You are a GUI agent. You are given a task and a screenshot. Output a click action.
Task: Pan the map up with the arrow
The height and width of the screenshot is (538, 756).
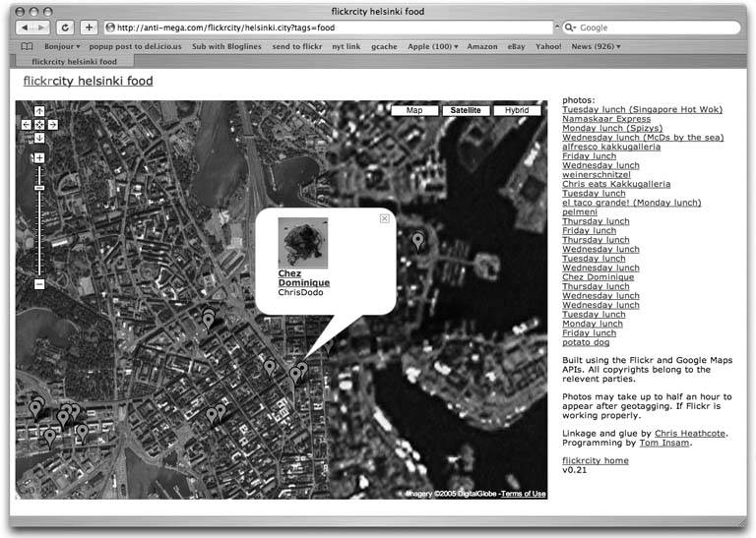[39, 111]
